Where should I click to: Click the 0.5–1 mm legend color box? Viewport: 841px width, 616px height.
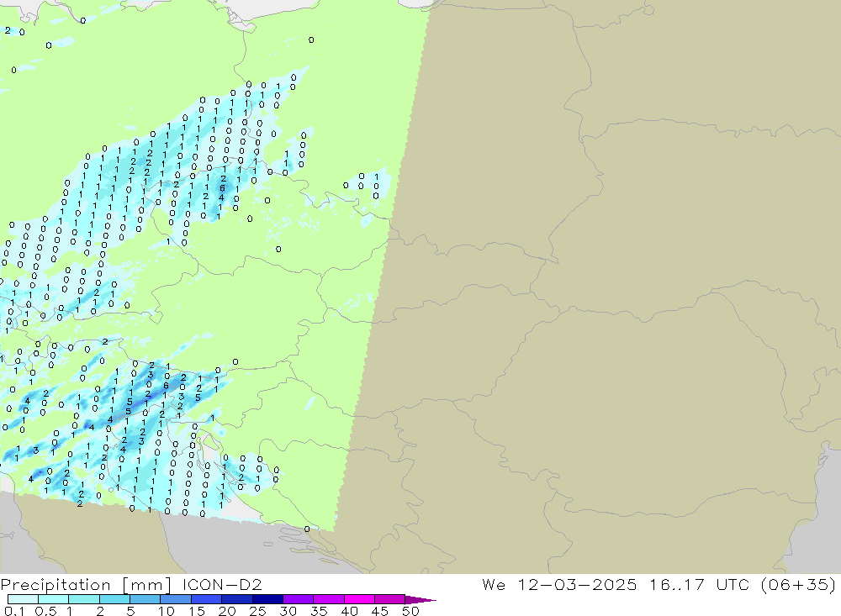click(54, 599)
